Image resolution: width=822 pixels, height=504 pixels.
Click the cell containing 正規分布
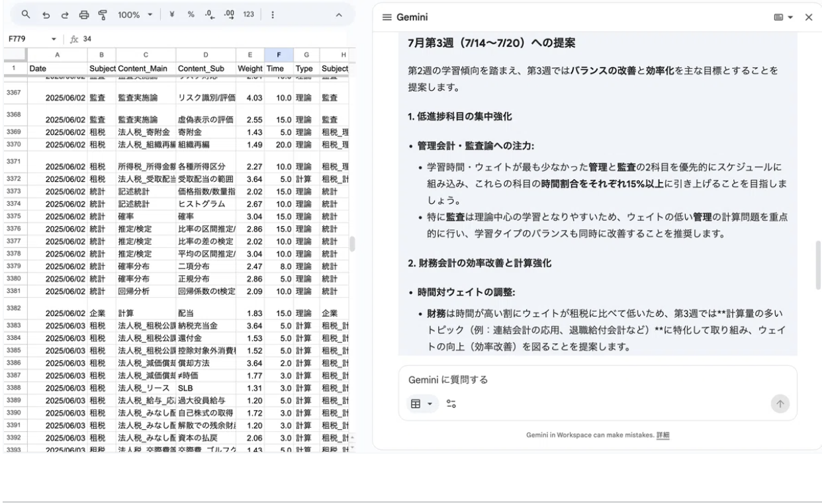point(206,278)
